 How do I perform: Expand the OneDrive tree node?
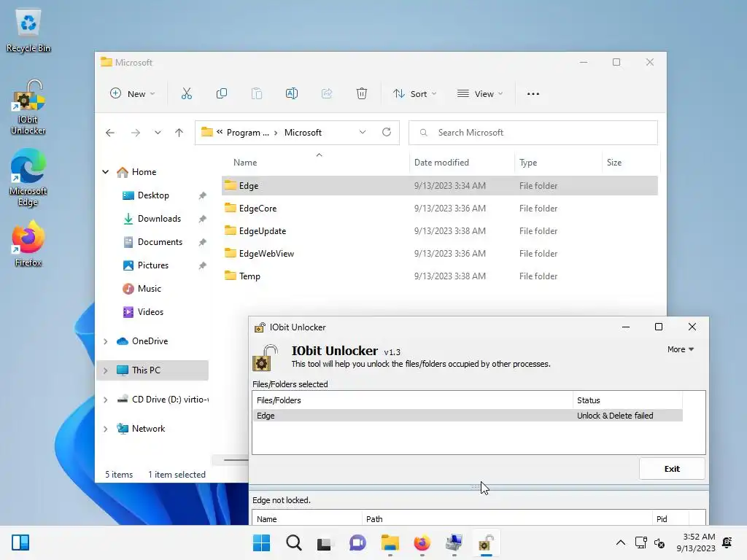pyautogui.click(x=105, y=341)
